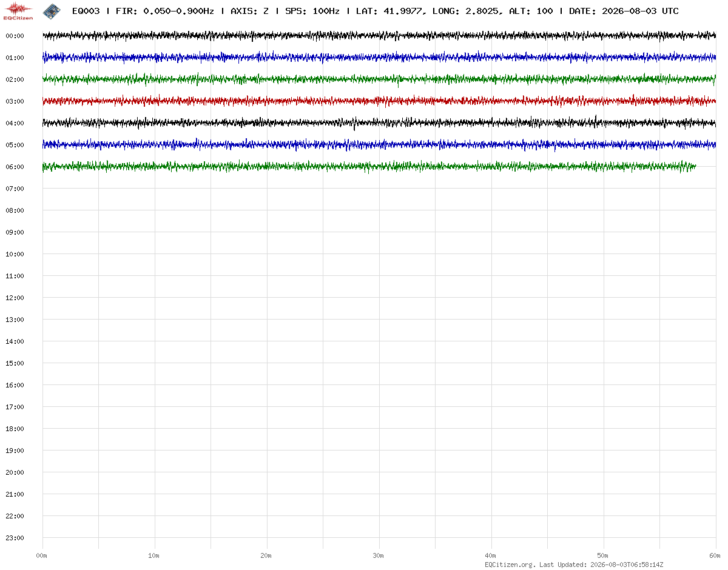Image resolution: width=728 pixels, height=570 pixels.
Task: Click the 07:00 hour label
Action: click(15, 189)
